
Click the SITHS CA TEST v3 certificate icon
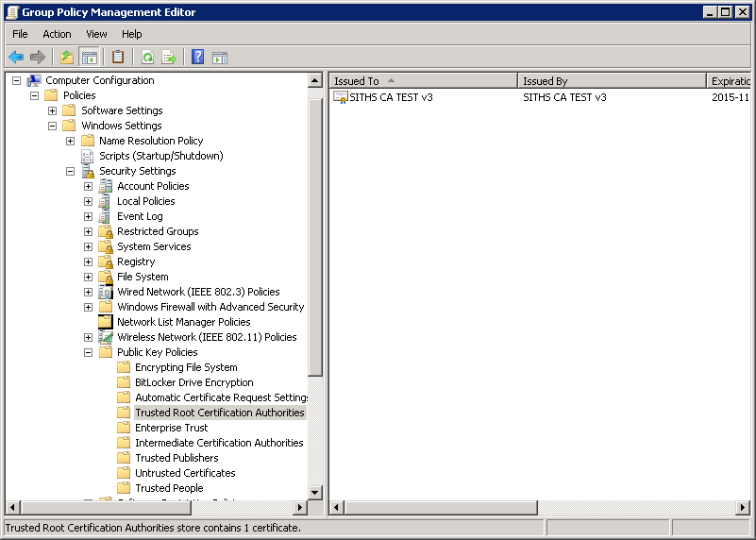tap(341, 97)
